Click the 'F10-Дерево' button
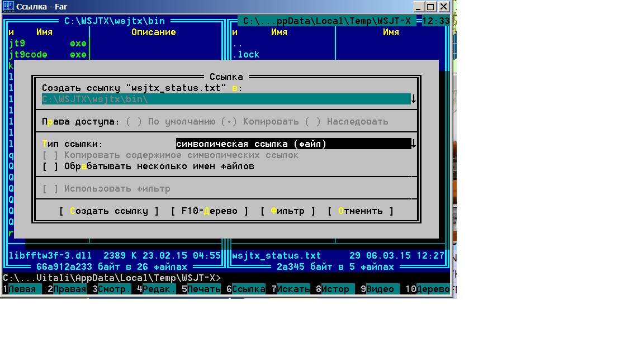This screenshot has height=362, width=644. 210,211
